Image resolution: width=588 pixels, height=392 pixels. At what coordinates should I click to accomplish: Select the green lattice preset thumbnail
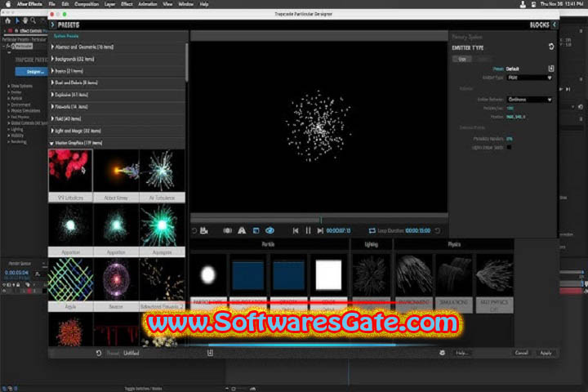[70, 279]
